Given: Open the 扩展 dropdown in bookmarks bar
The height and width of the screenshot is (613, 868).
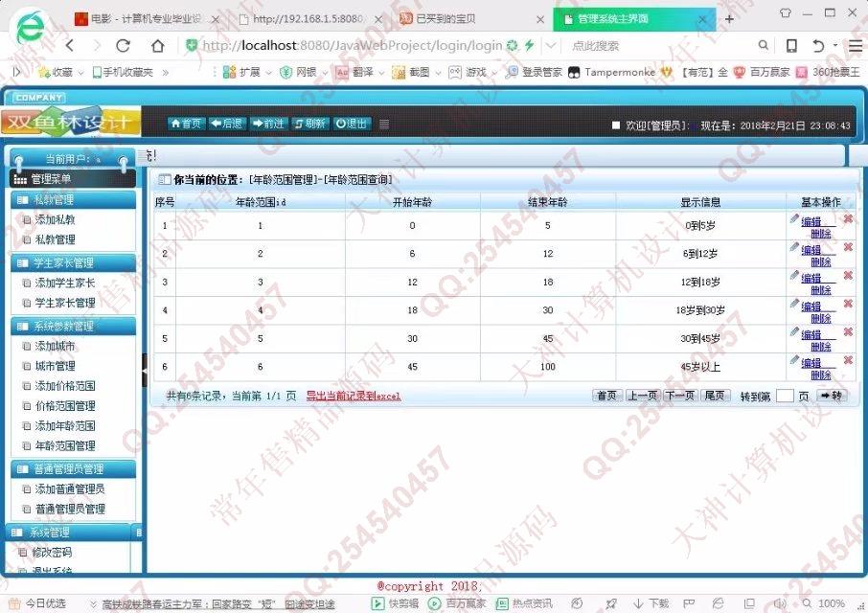Looking at the screenshot, I should pyautogui.click(x=247, y=72).
